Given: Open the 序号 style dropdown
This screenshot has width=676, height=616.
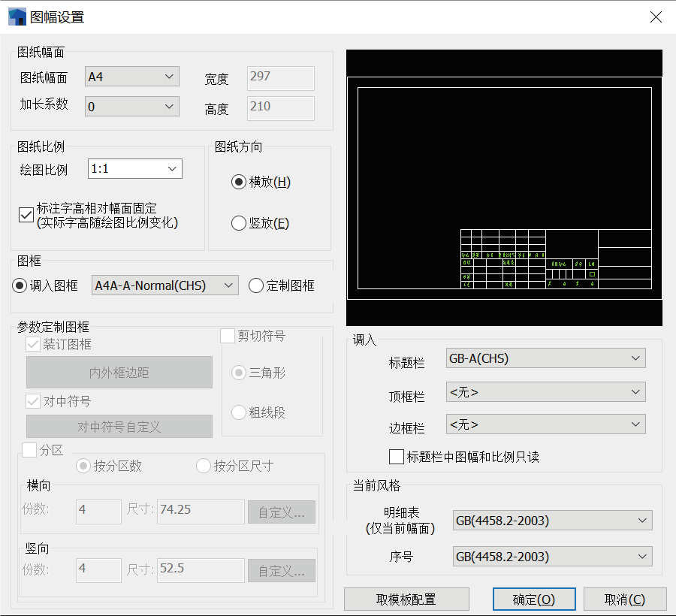Looking at the screenshot, I should (x=553, y=557).
